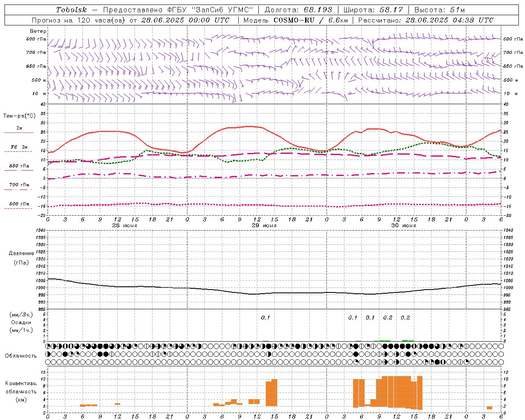Click the Ветер panel label
525x420 pixels.
[38, 31]
